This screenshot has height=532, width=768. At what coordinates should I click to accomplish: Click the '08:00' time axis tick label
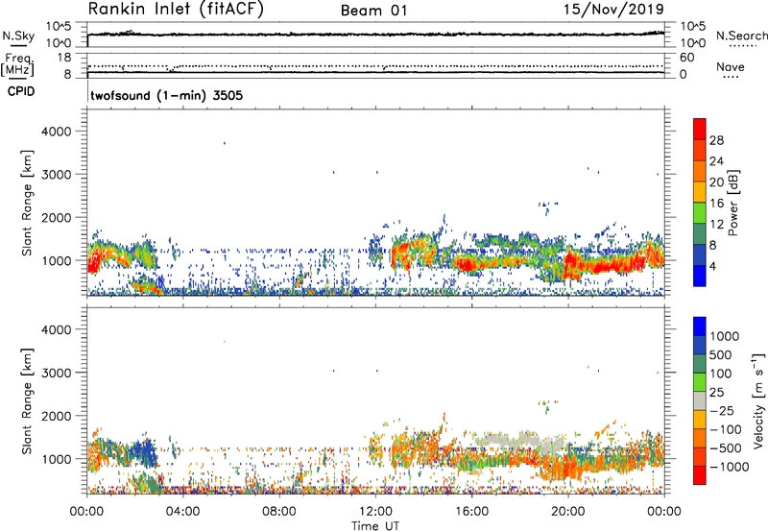click(x=279, y=512)
